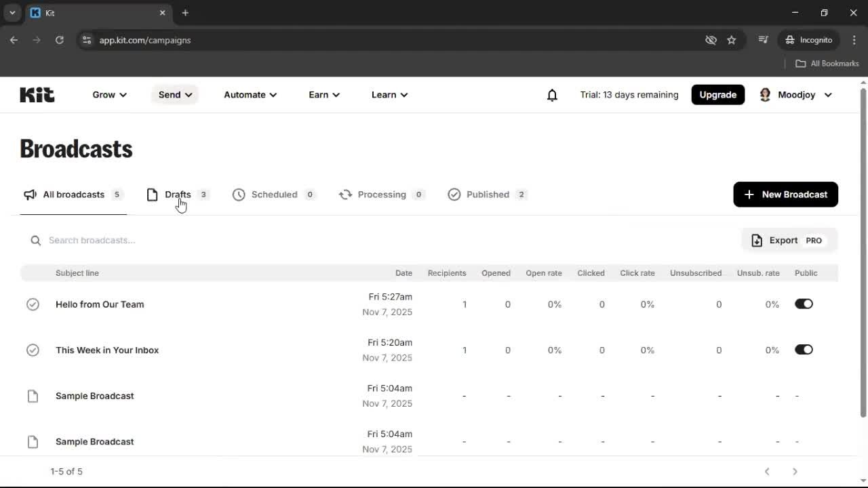Click the checkmark circle beside This Week in Your Inbox
The height and width of the screenshot is (488, 868).
[33, 350]
